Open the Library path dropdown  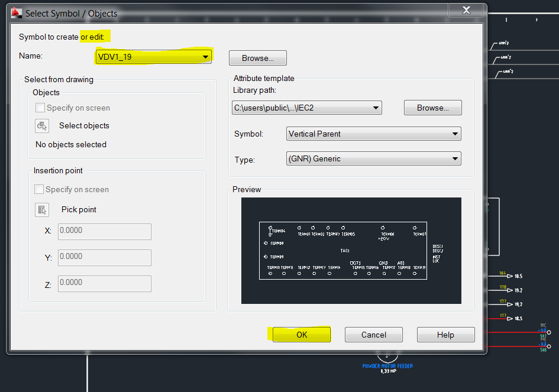[x=376, y=108]
